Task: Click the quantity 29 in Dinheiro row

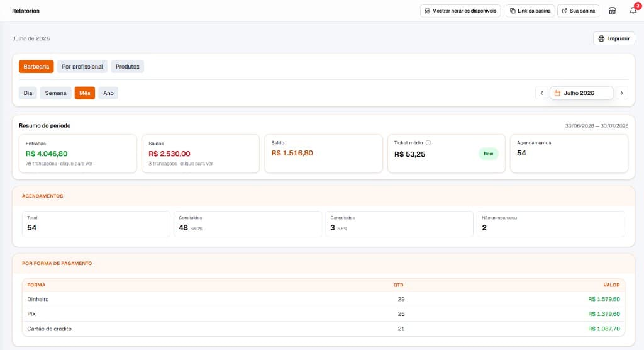Action: (401, 300)
